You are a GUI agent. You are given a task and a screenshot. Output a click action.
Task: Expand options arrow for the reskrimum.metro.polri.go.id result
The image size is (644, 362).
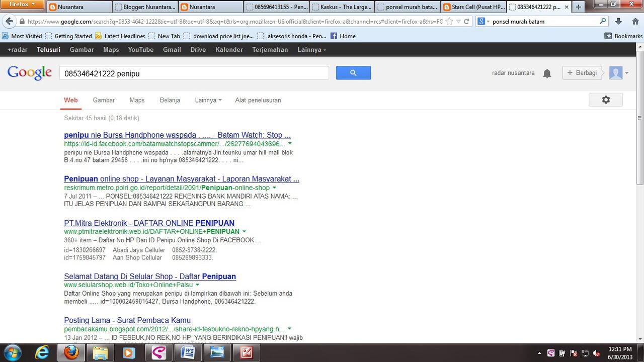coord(274,188)
